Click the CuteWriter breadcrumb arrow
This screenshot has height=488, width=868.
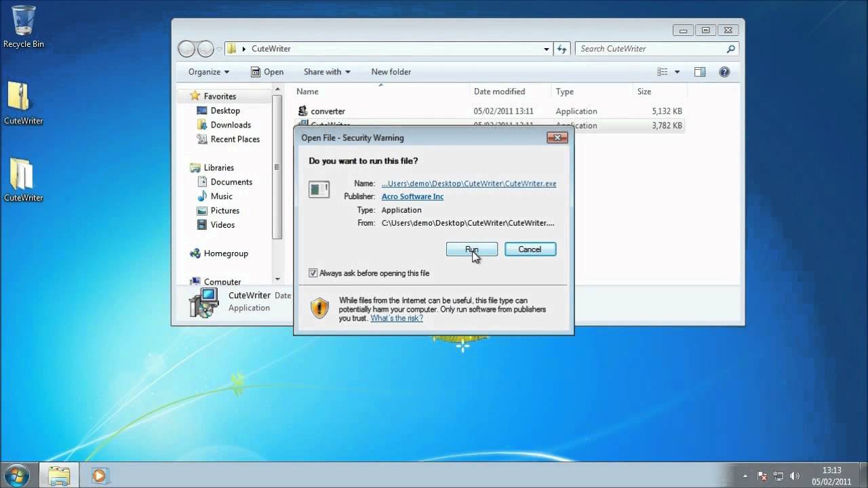coord(244,49)
